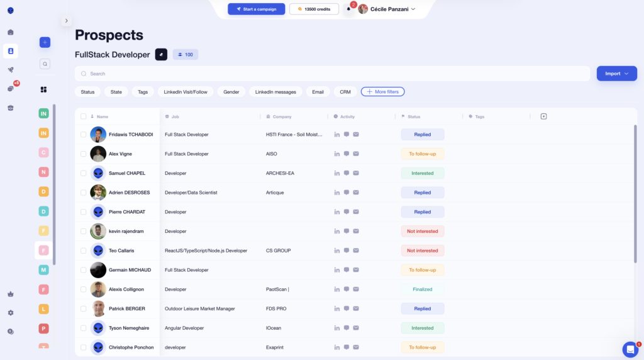
Task: Open the Campaigns rocket icon in sidebar
Action: [11, 70]
